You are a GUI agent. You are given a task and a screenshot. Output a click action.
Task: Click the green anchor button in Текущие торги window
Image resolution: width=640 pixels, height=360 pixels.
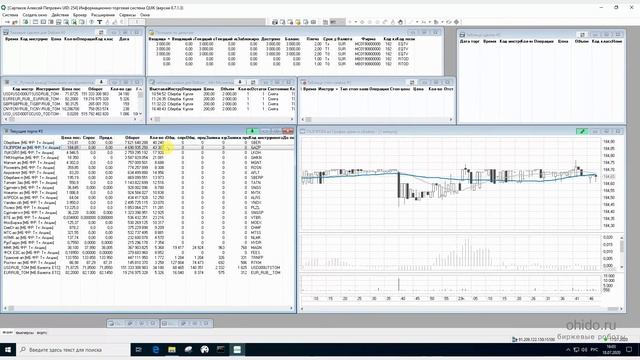pos(252,131)
